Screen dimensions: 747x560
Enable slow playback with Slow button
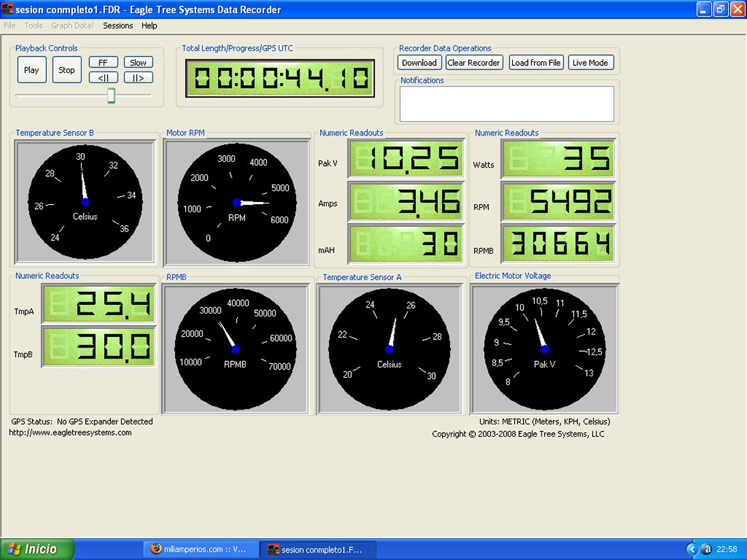138,63
